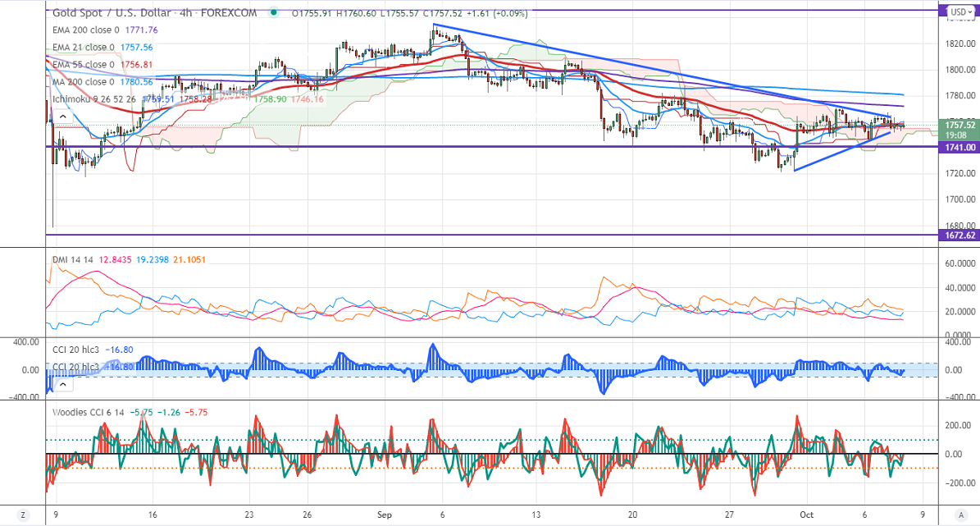Click the 20 date on time axis
This screenshot has height=526, width=980.
[632, 515]
